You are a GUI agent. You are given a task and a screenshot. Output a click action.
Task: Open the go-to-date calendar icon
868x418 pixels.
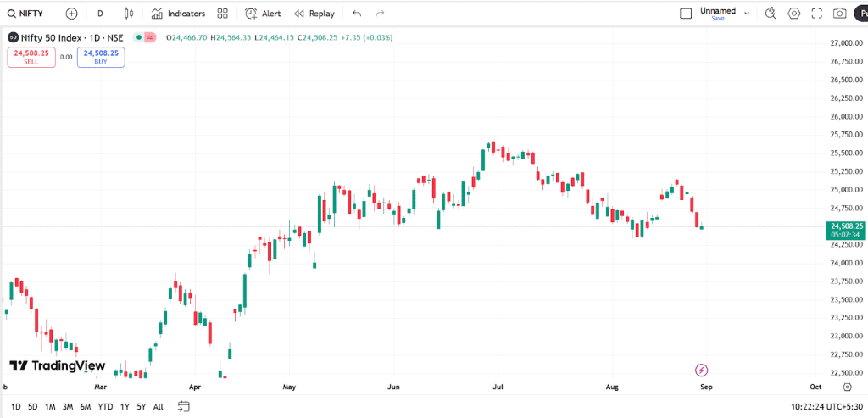point(184,407)
